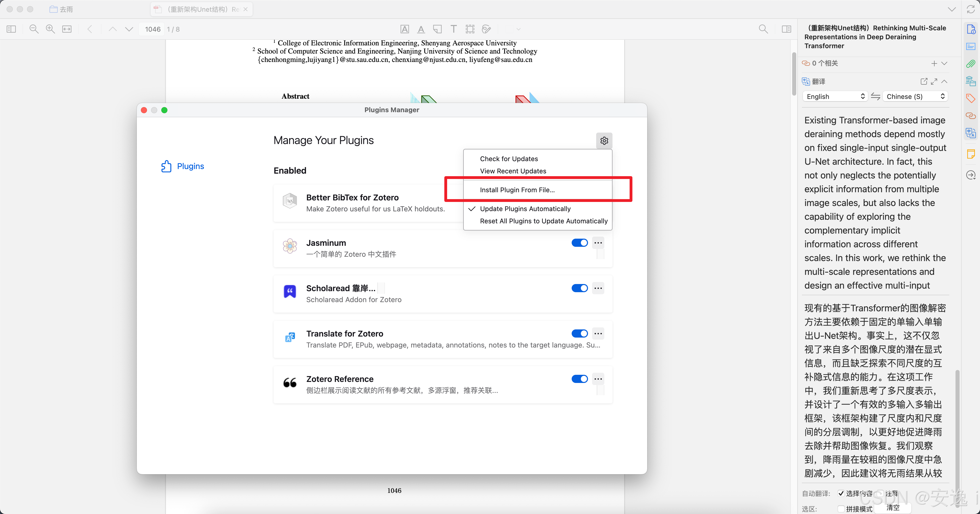Click the expand-arrows icon in the 翻译 header
Image resolution: width=980 pixels, height=514 pixels.
click(934, 81)
